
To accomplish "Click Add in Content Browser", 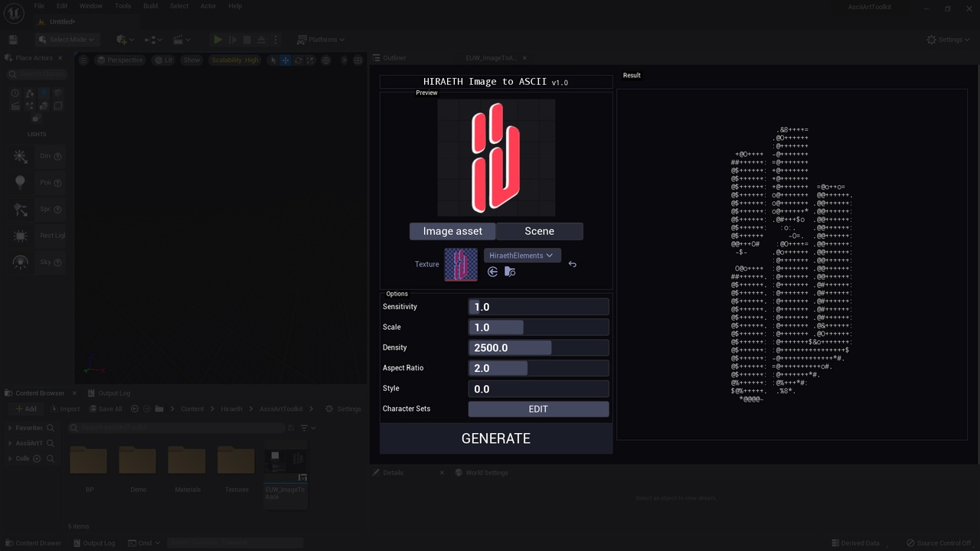I will click(26, 409).
